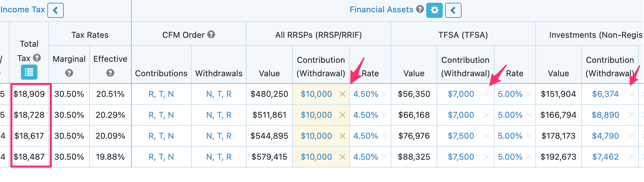Edit the $7,500 TFSA contribution in third row
The height and width of the screenshot is (182, 644).
(461, 136)
